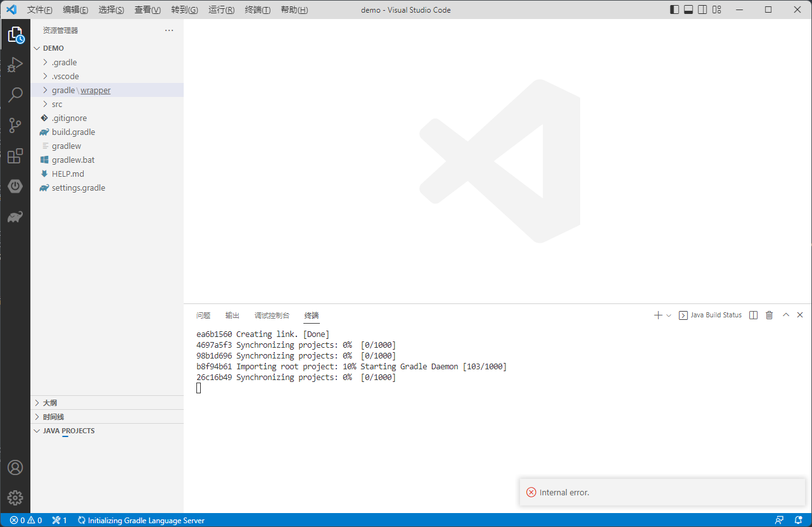Open the Customize Layout icon

(x=716, y=10)
